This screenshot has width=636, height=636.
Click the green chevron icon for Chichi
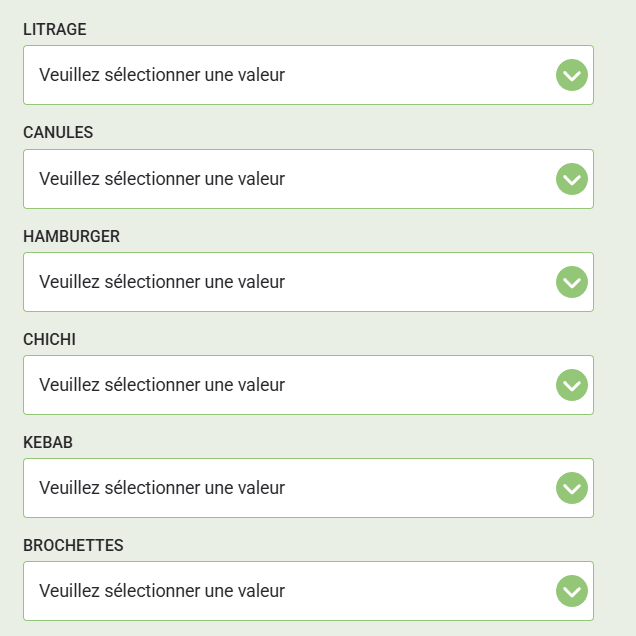coord(572,385)
